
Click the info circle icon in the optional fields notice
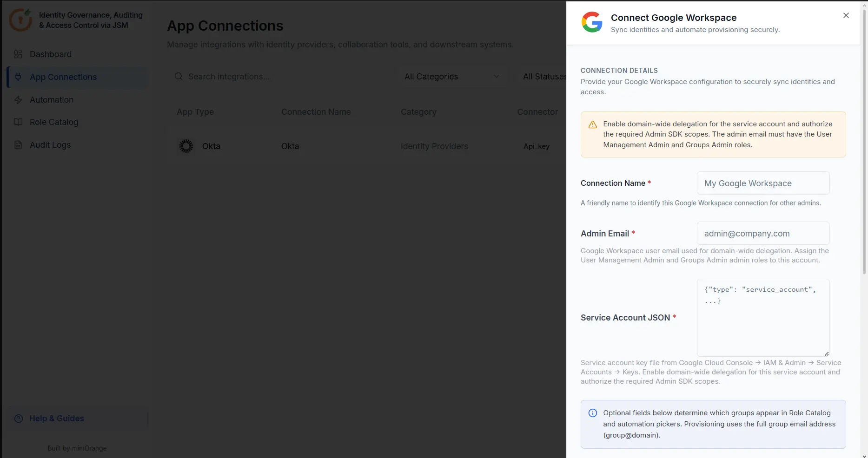click(593, 413)
